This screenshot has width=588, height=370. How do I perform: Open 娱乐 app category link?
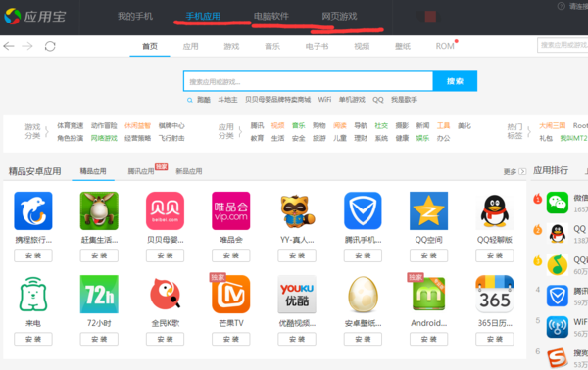(422, 139)
